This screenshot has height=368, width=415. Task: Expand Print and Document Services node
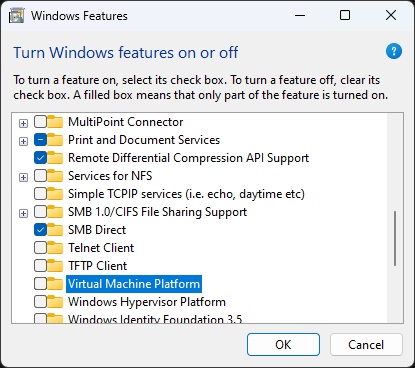tap(23, 141)
